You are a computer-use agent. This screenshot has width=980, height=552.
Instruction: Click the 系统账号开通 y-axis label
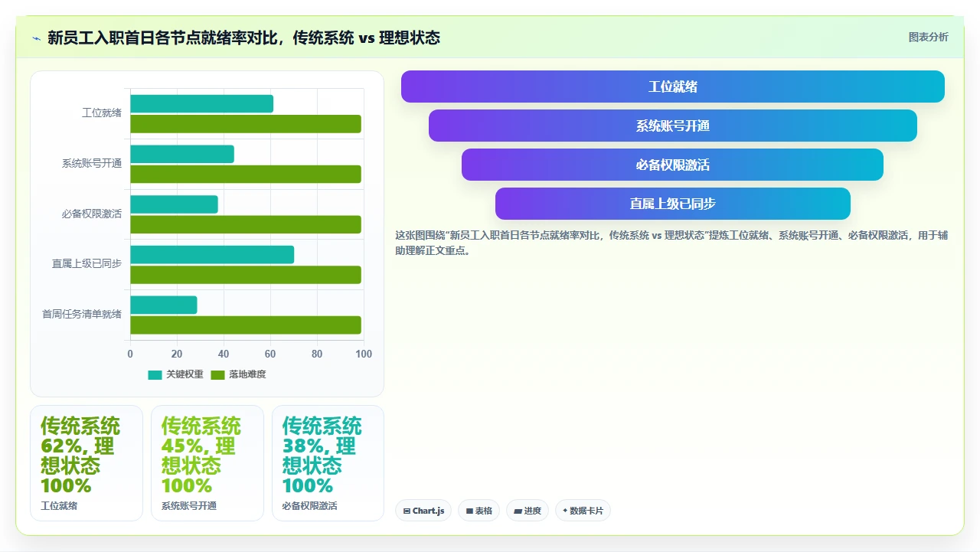(x=92, y=164)
